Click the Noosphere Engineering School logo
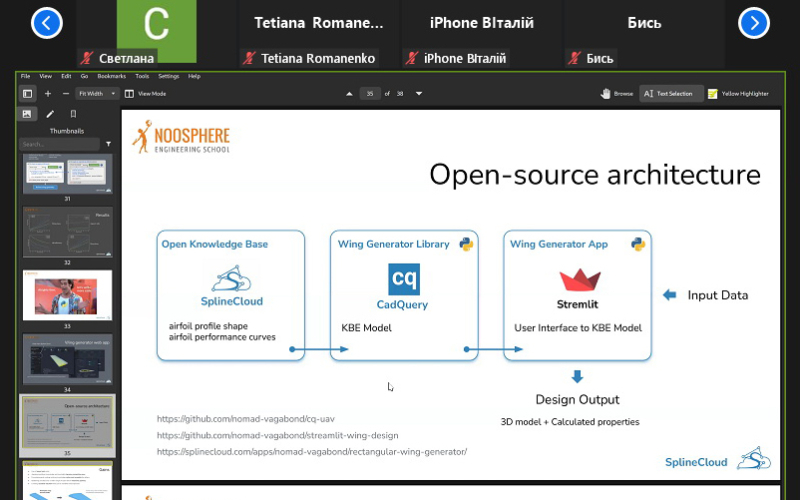The height and width of the screenshot is (500, 800). [181, 137]
